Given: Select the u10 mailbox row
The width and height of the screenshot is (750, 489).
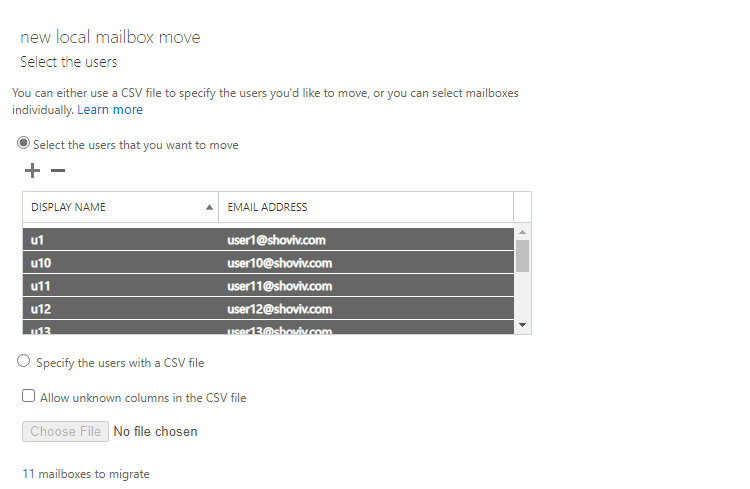Looking at the screenshot, I should 268,263.
